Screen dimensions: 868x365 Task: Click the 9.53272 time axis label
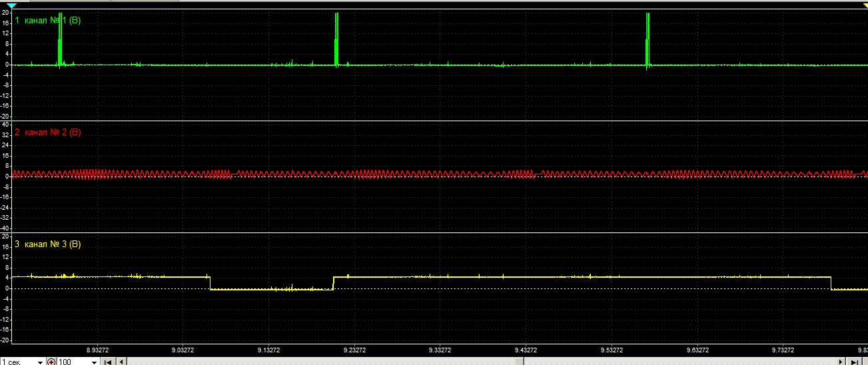click(x=612, y=349)
